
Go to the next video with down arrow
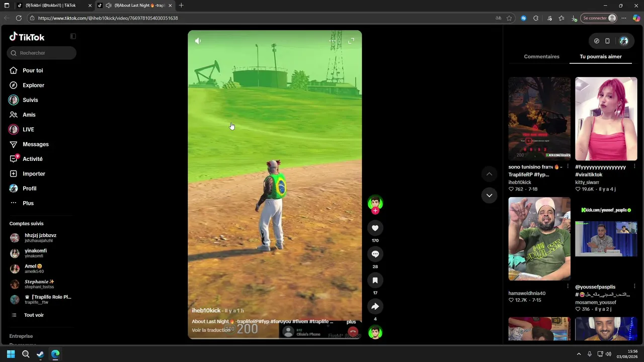click(x=489, y=196)
